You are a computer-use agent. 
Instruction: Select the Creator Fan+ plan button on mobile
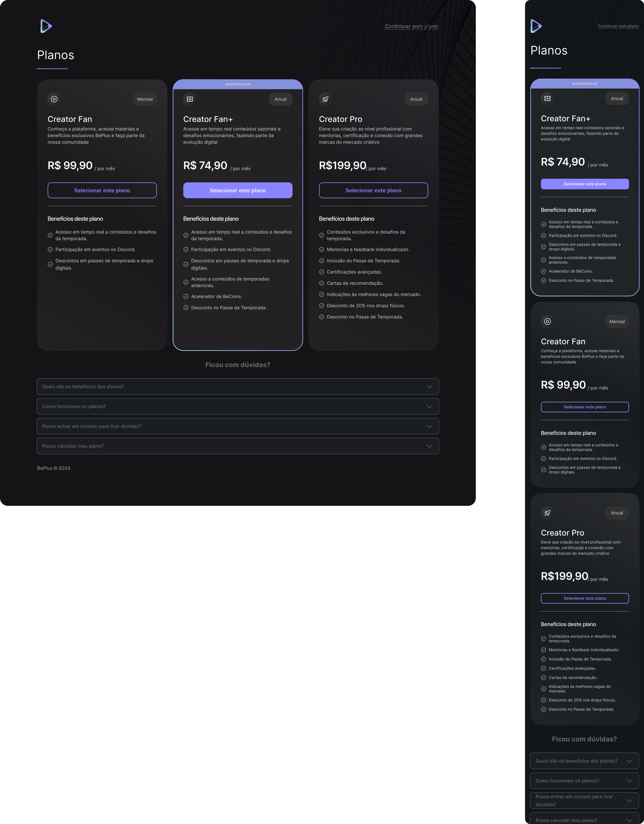[585, 184]
